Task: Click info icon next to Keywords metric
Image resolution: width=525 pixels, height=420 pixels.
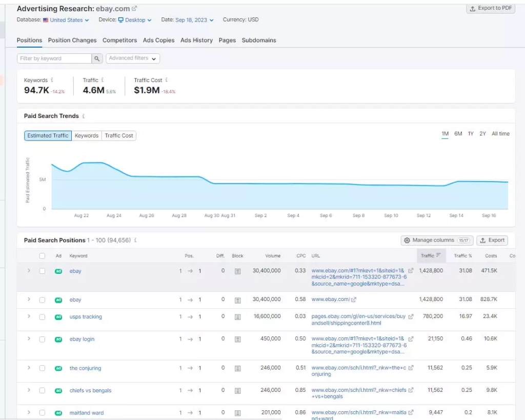Action: click(x=52, y=80)
